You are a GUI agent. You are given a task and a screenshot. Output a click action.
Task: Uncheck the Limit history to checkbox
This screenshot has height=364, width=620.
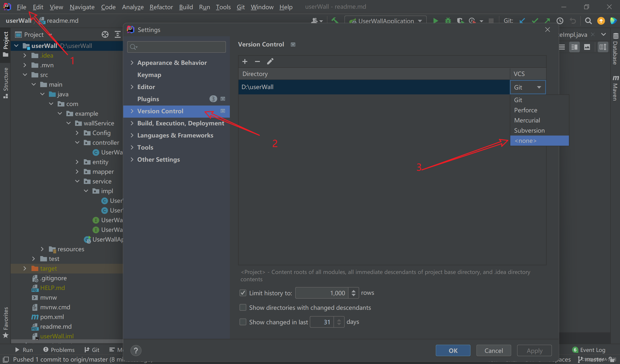(243, 293)
